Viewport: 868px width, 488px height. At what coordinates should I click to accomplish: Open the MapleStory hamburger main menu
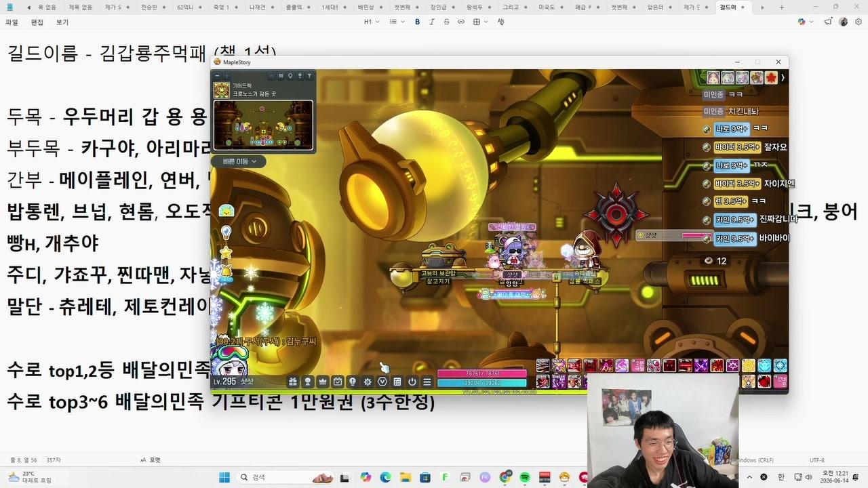(x=427, y=382)
